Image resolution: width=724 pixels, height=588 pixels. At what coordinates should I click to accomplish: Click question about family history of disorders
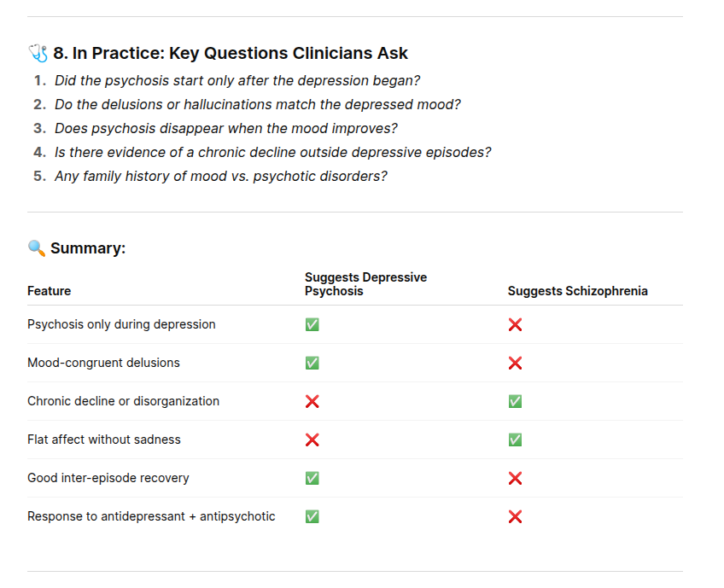220,176
